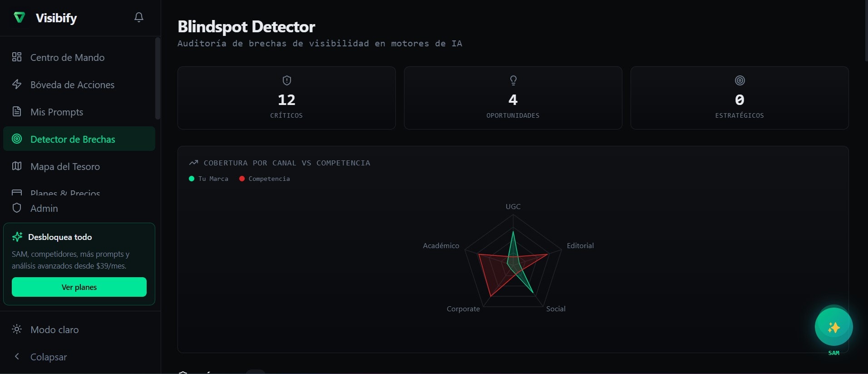Click the sun icon for Modo claro

tap(17, 329)
